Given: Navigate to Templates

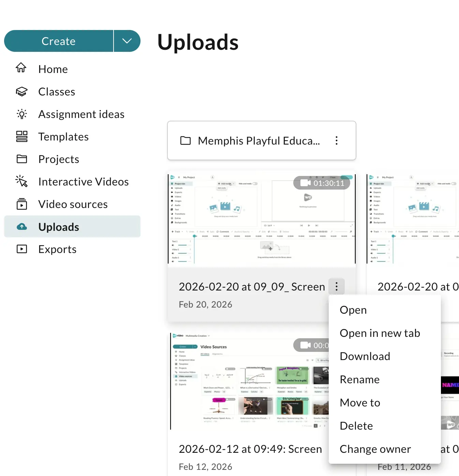Looking at the screenshot, I should coord(72,136).
